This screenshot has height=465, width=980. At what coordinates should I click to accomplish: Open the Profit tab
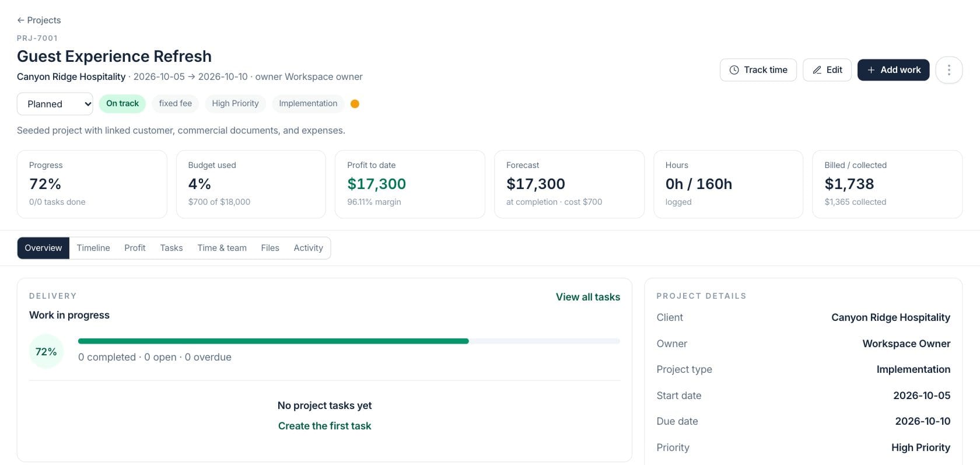[x=135, y=248]
